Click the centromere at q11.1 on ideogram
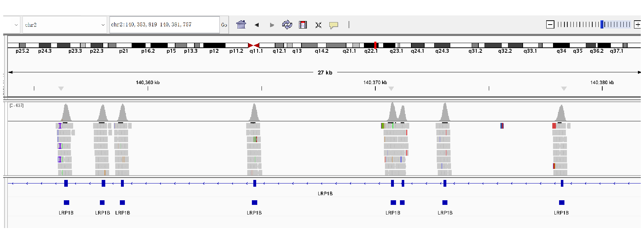The width and height of the screenshot is (644, 243). pos(253,45)
